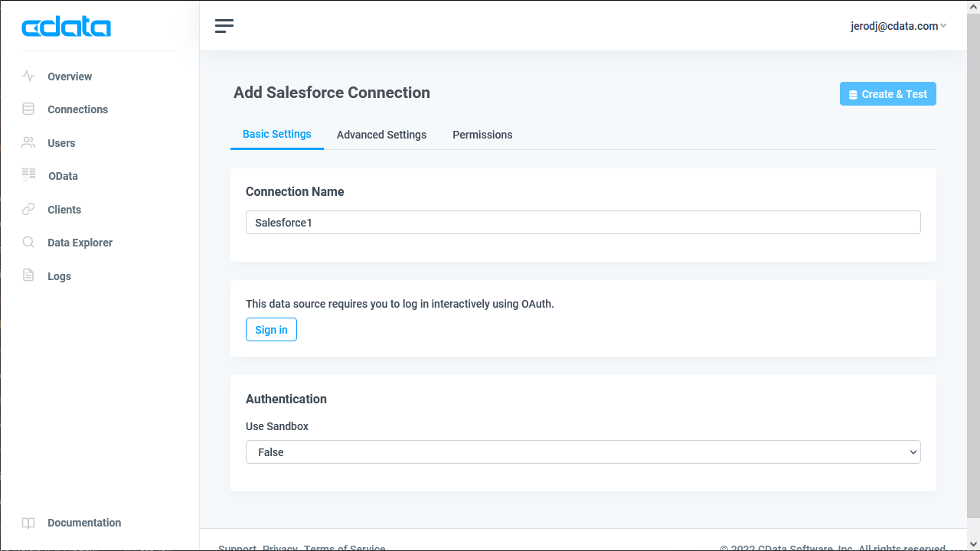
Task: Click the Logs document icon
Action: click(x=28, y=275)
